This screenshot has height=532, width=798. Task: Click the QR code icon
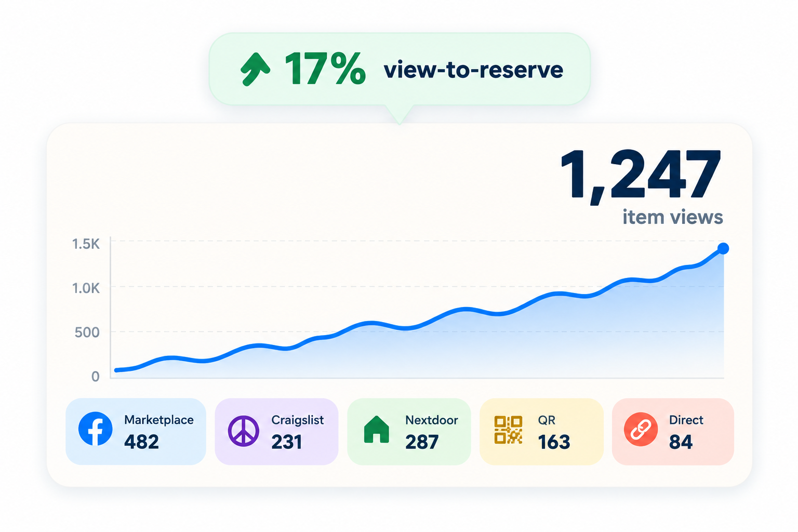click(x=508, y=430)
